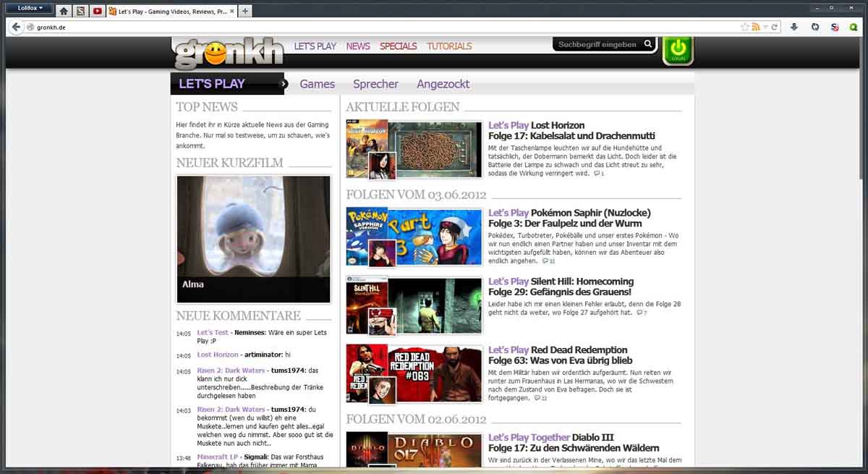The height and width of the screenshot is (474, 868).
Task: Open the Diablo 017 episode thumbnail
Action: click(x=414, y=449)
